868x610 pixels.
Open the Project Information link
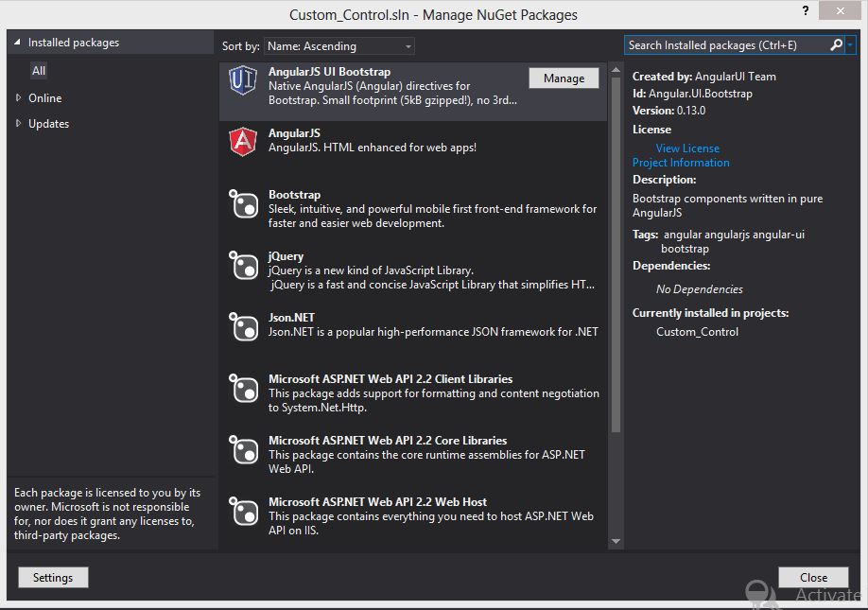coord(681,163)
